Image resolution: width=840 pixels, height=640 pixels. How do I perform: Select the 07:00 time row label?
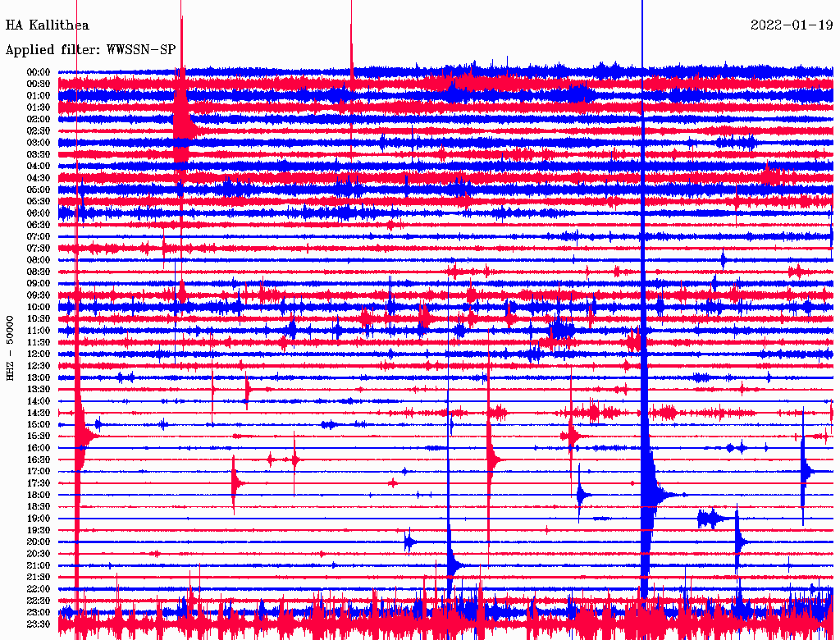coord(39,237)
